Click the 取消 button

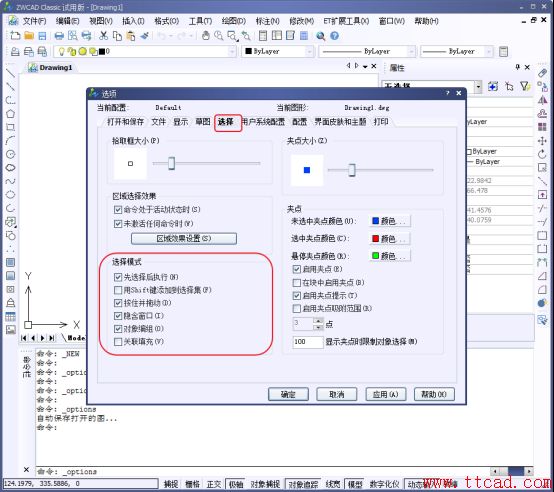337,394
